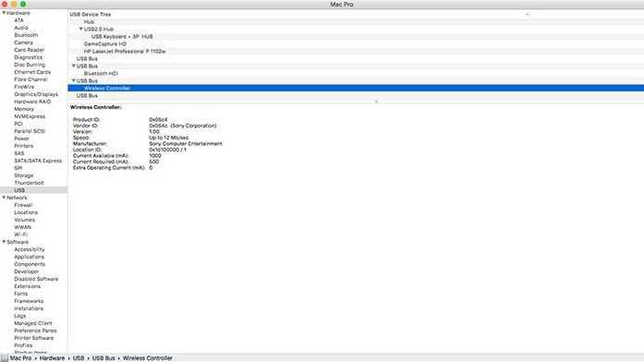Select Thunderbolt in the sidebar
Image resolution: width=644 pixels, height=362 pixels.
[29, 183]
